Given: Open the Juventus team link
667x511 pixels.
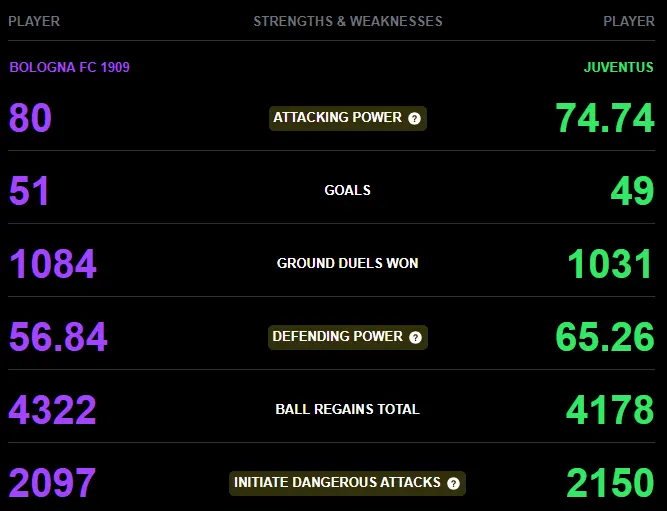Looking at the screenshot, I should (619, 67).
